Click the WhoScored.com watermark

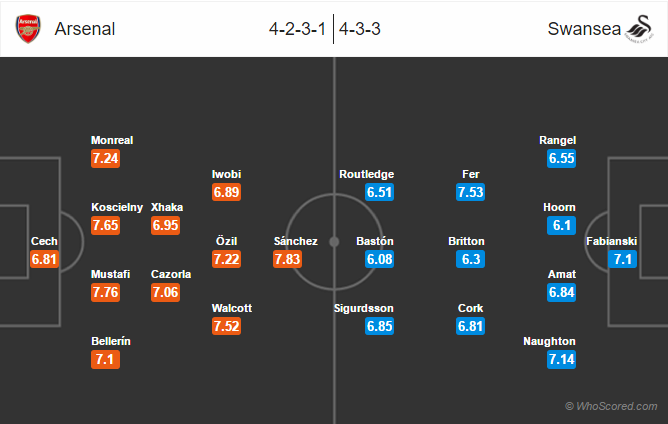[x=611, y=406]
